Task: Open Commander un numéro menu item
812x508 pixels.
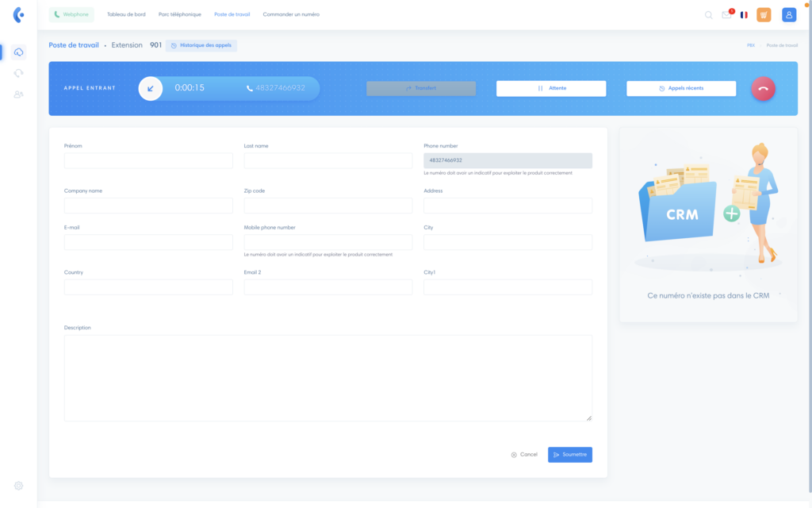Action: (x=291, y=14)
